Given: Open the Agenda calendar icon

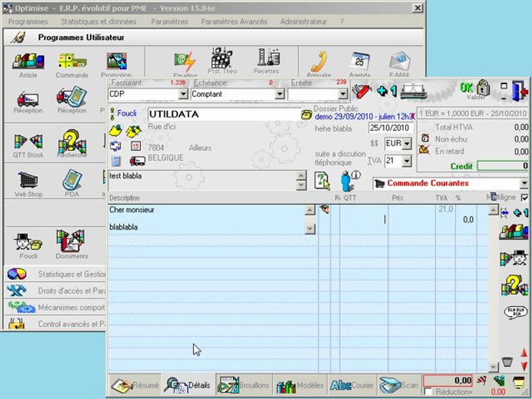Looking at the screenshot, I should point(360,61).
